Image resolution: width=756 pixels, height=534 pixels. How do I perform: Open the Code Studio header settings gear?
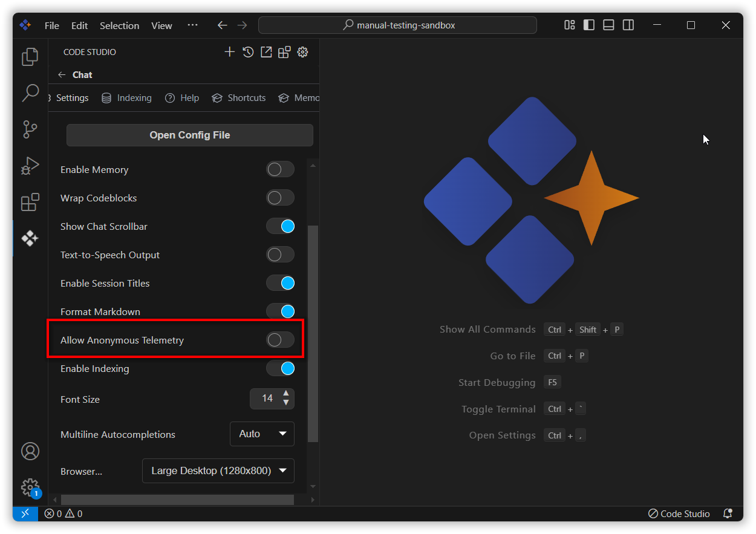tap(303, 52)
